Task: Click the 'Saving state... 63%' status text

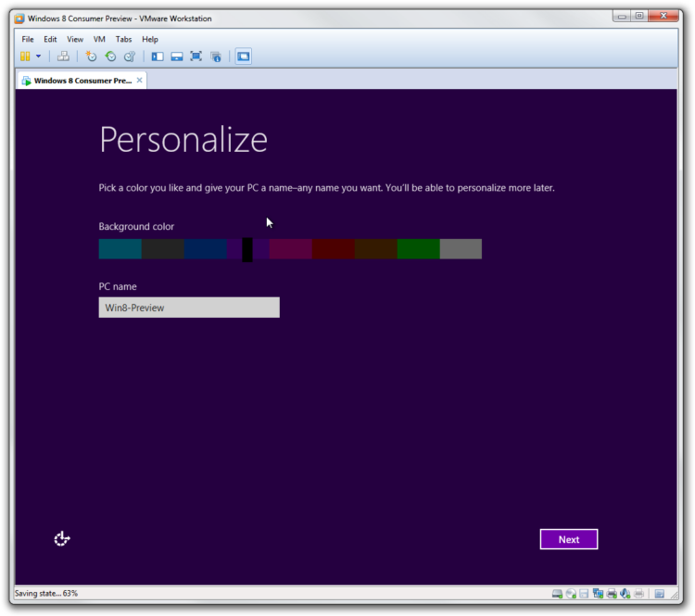Action: [x=46, y=594]
